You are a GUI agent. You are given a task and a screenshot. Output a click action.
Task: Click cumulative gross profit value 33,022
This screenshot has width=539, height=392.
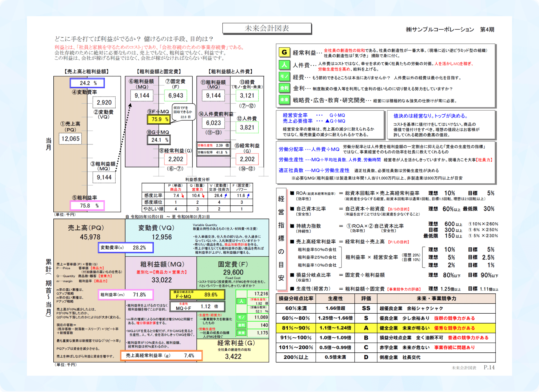tap(162, 280)
